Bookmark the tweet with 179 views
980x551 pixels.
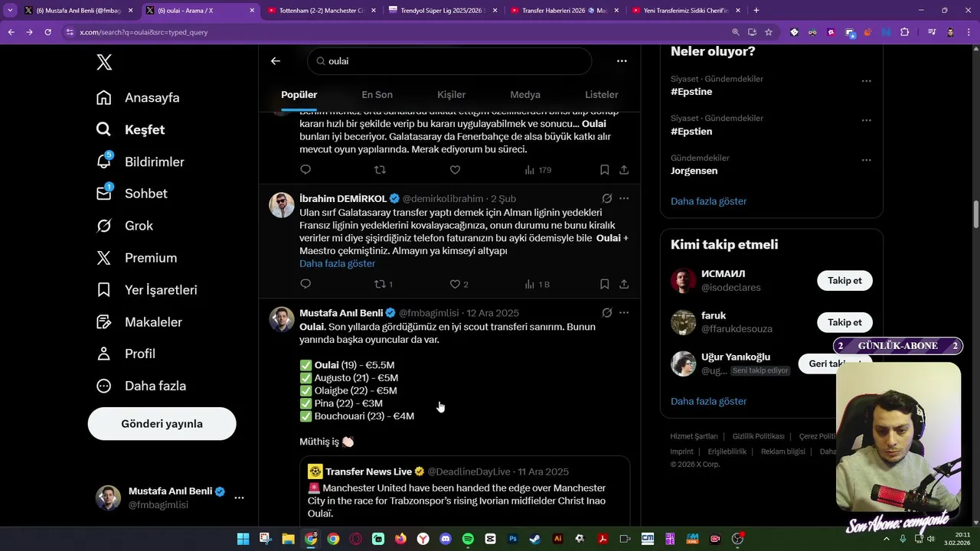(604, 170)
